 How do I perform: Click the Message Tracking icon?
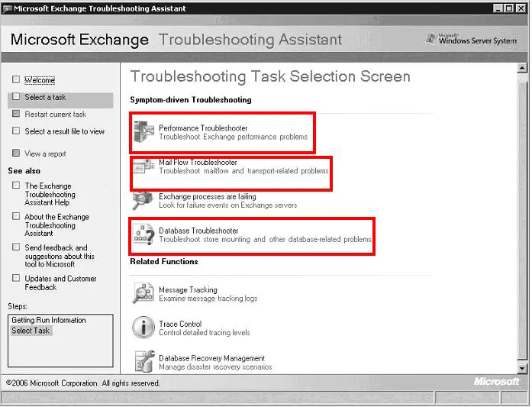tap(143, 293)
